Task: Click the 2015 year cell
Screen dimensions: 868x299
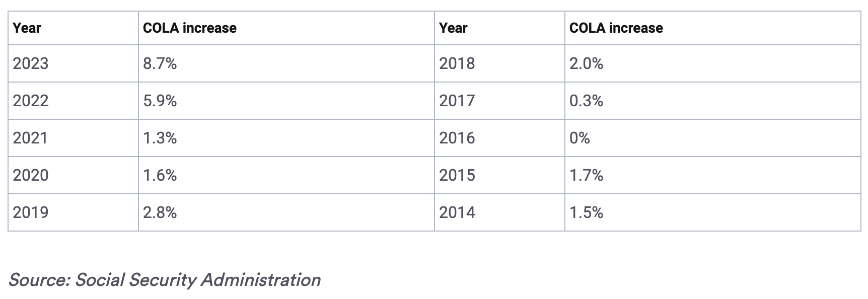Action: coord(457,175)
